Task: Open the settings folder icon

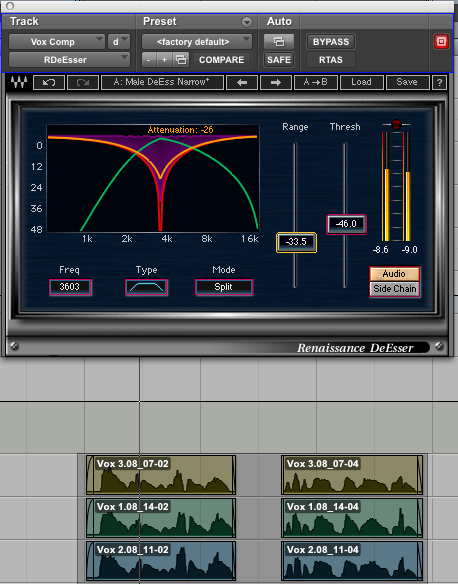Action: tap(181, 60)
